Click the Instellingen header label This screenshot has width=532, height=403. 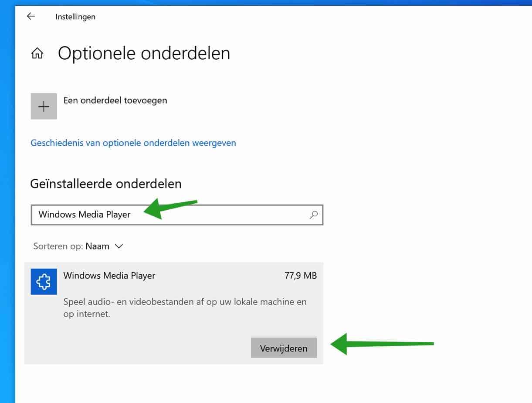point(75,16)
